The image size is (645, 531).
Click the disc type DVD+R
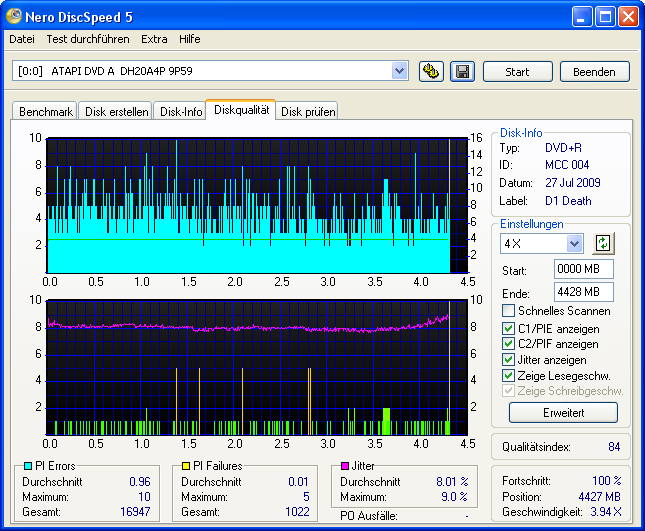[563, 148]
